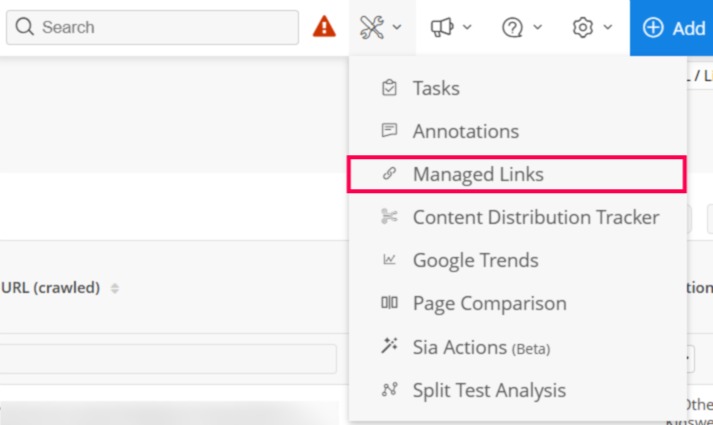Click the wrench and screwdriver tools icon

372,28
